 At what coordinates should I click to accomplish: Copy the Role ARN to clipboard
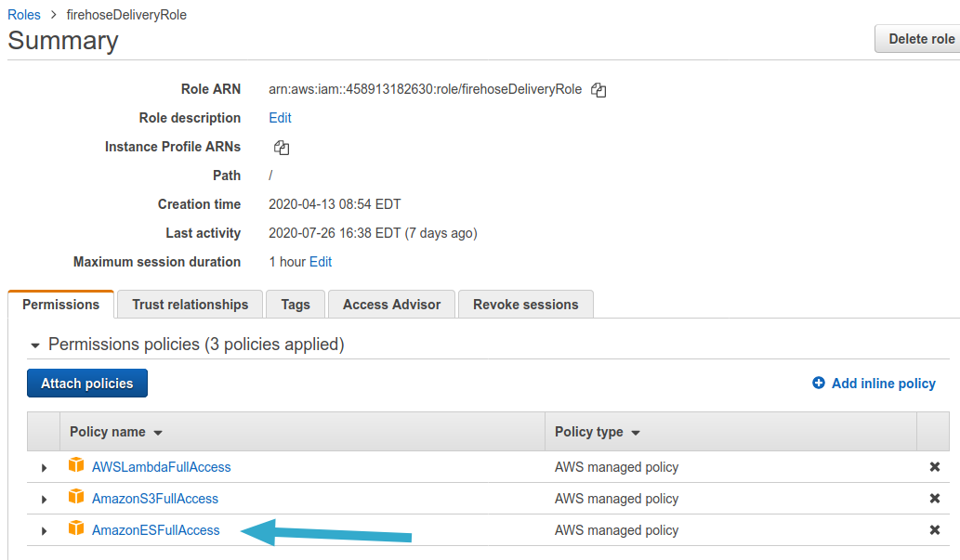tap(598, 90)
